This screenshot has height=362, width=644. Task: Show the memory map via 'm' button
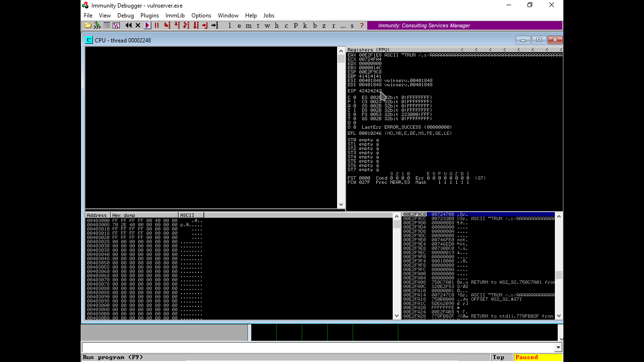(x=248, y=25)
